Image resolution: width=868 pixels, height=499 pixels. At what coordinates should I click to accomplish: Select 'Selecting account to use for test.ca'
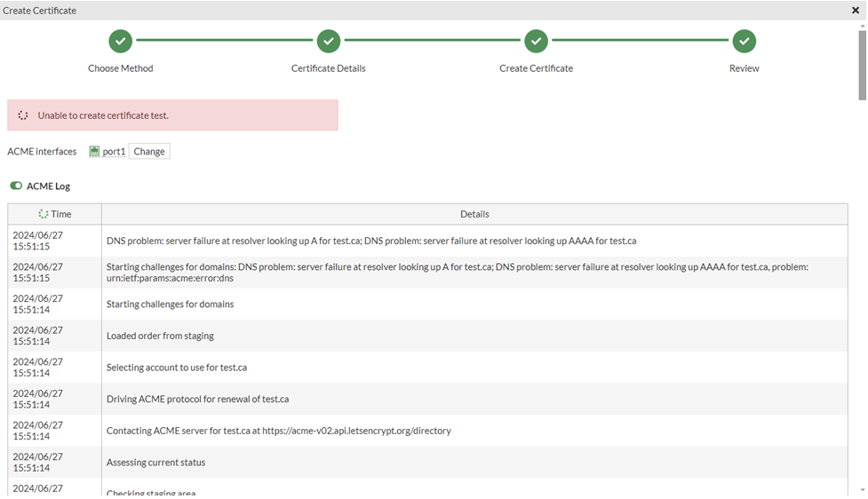point(427,367)
